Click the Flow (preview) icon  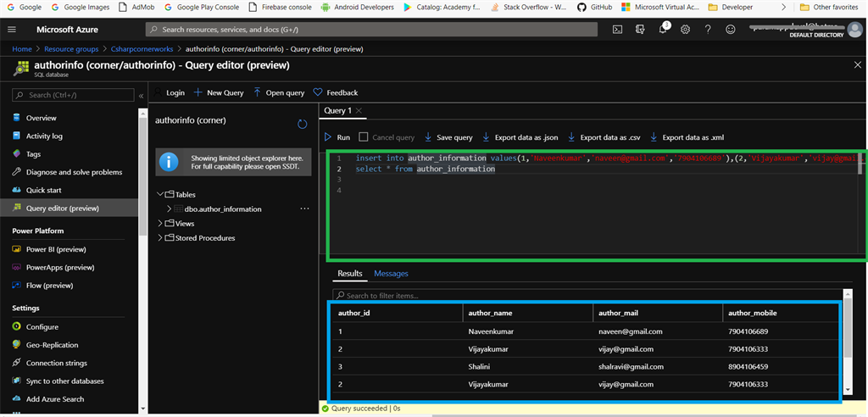[x=17, y=286]
